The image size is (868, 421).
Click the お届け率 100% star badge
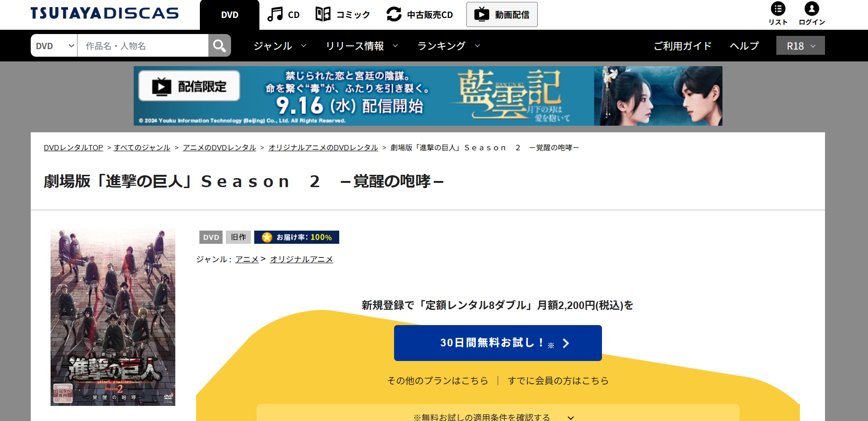click(297, 237)
